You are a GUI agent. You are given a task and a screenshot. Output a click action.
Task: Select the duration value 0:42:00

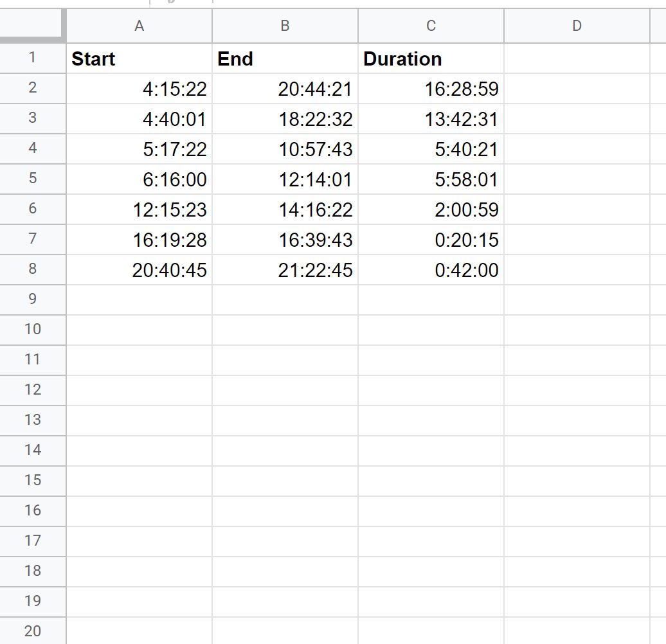pyautogui.click(x=431, y=270)
